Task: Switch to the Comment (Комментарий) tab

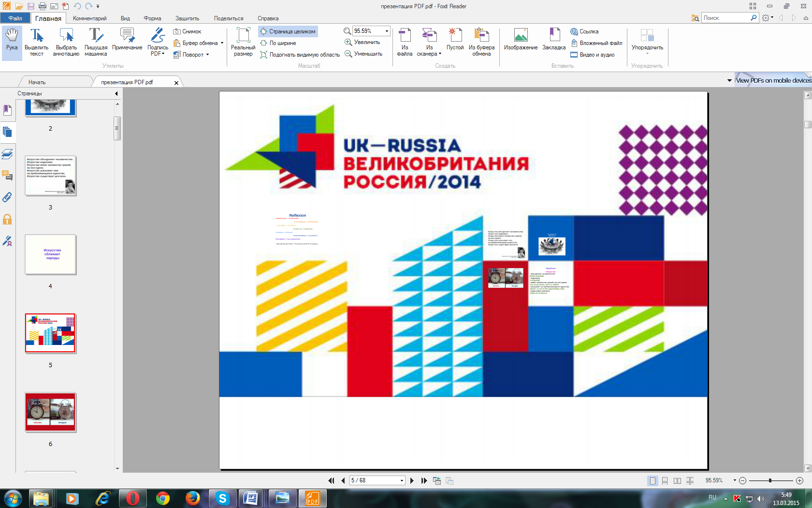Action: click(x=90, y=18)
